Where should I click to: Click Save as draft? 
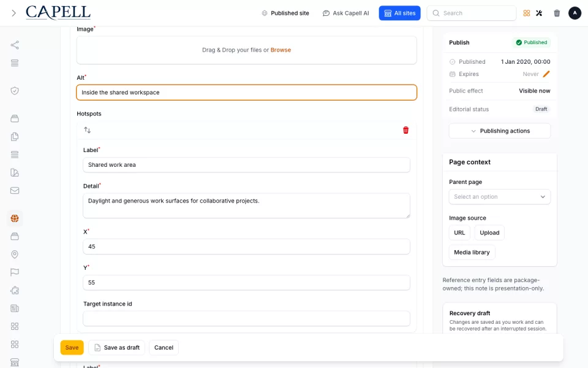click(x=116, y=348)
